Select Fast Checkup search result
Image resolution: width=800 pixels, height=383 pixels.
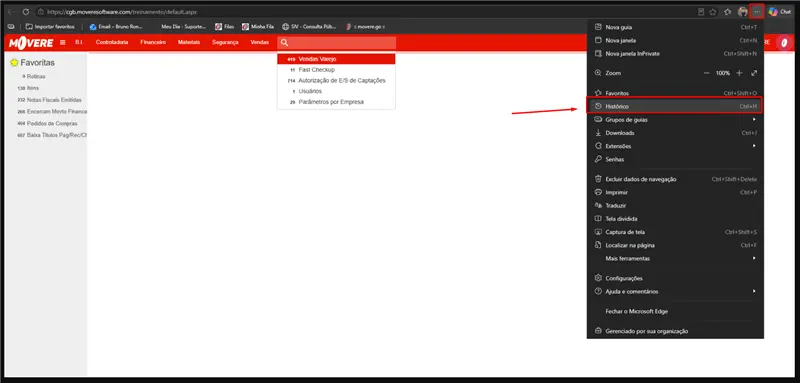click(336, 70)
